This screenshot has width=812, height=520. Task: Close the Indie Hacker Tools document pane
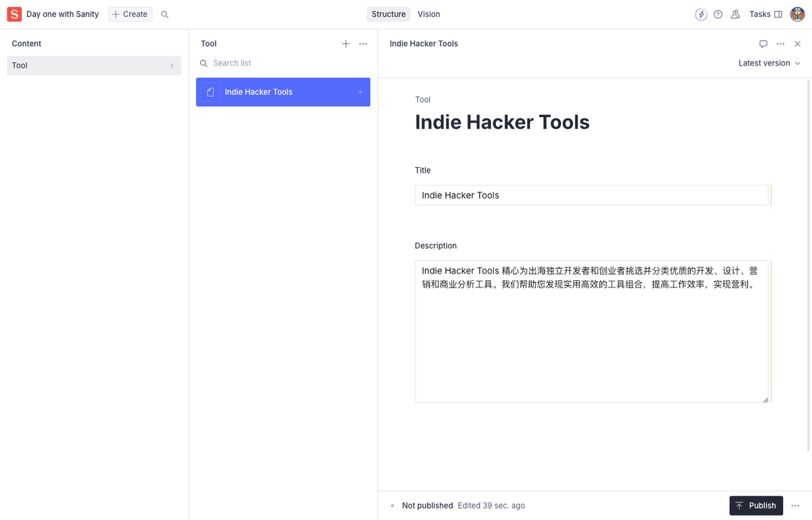click(798, 43)
